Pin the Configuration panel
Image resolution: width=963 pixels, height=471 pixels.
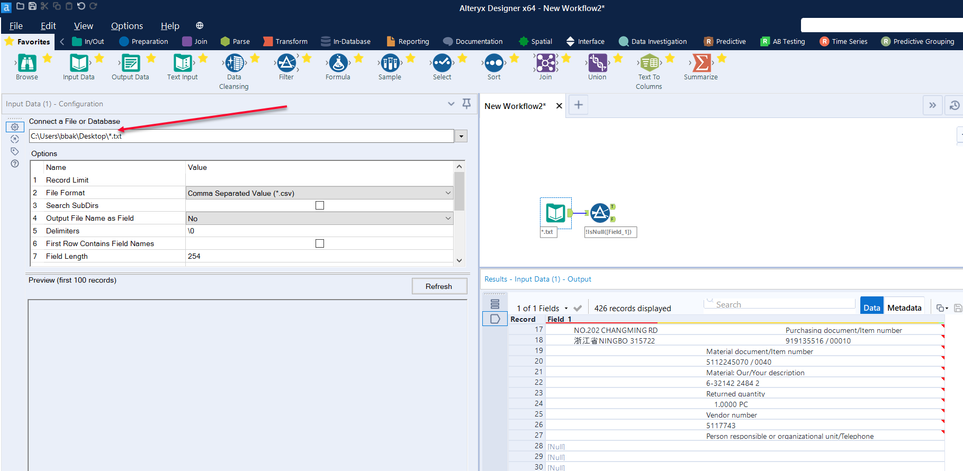(x=466, y=104)
